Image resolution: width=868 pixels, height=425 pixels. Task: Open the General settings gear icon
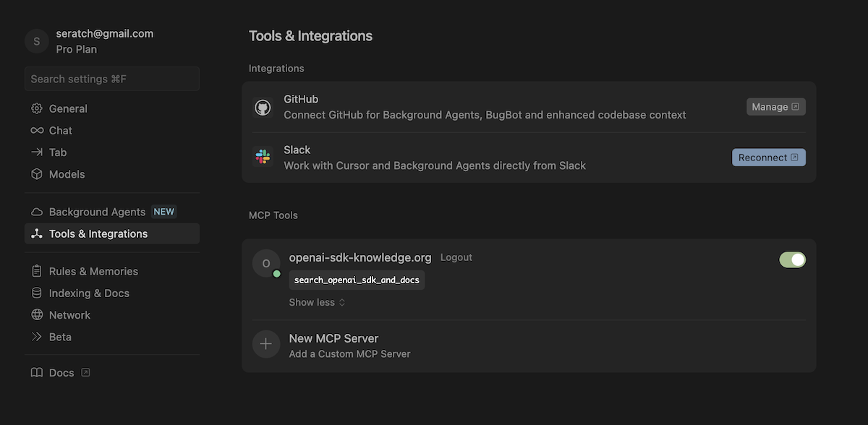tap(37, 108)
